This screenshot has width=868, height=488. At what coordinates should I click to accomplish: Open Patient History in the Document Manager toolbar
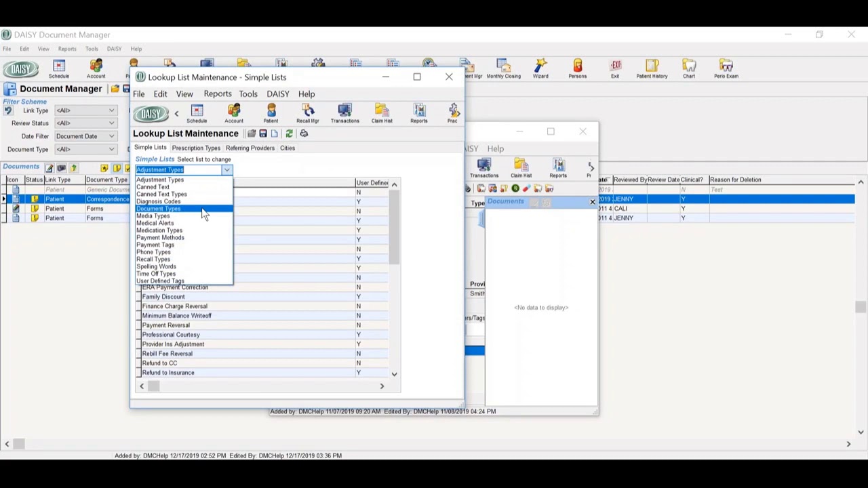click(x=652, y=68)
